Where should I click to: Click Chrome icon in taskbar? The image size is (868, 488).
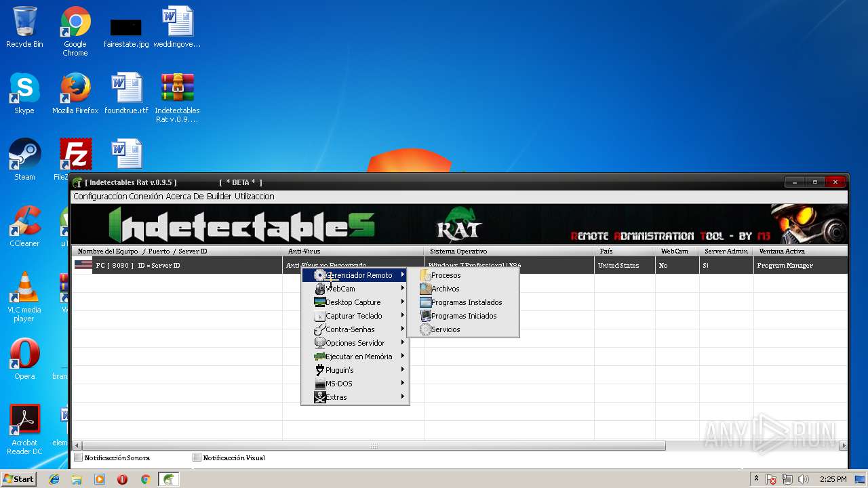tap(145, 479)
